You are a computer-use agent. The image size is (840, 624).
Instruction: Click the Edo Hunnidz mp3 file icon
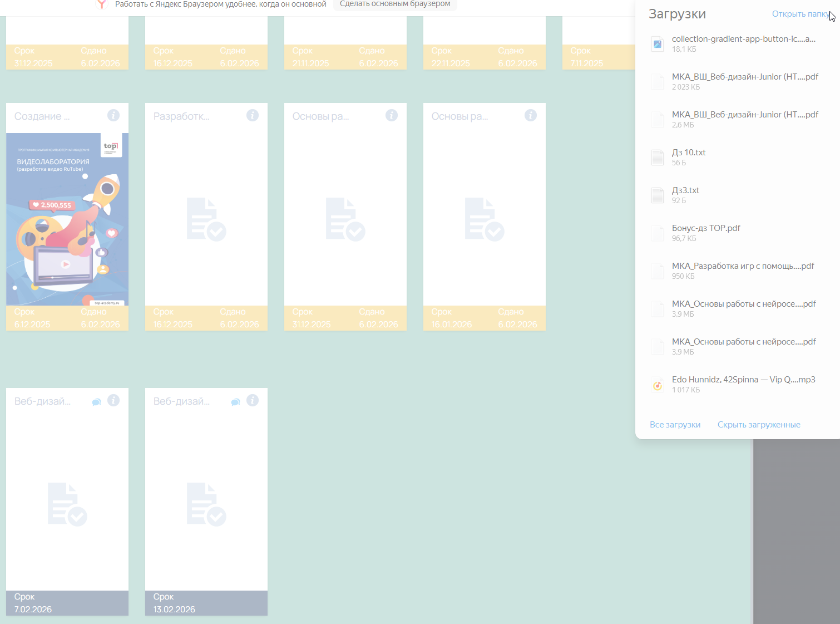(658, 385)
